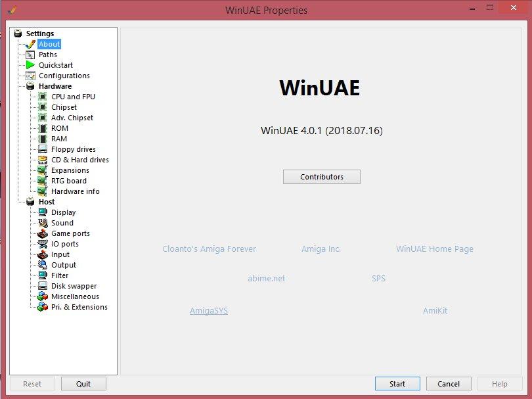
Task: Click the RAM chip icon
Action: pos(43,139)
